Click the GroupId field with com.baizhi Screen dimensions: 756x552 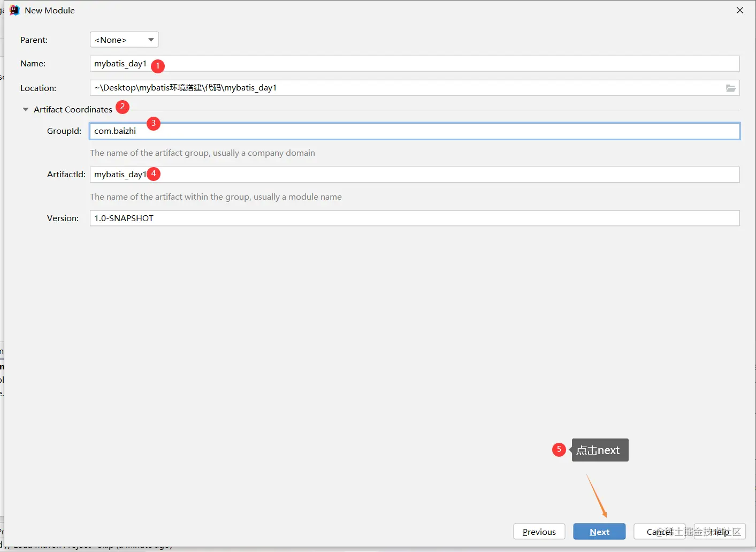(x=415, y=131)
